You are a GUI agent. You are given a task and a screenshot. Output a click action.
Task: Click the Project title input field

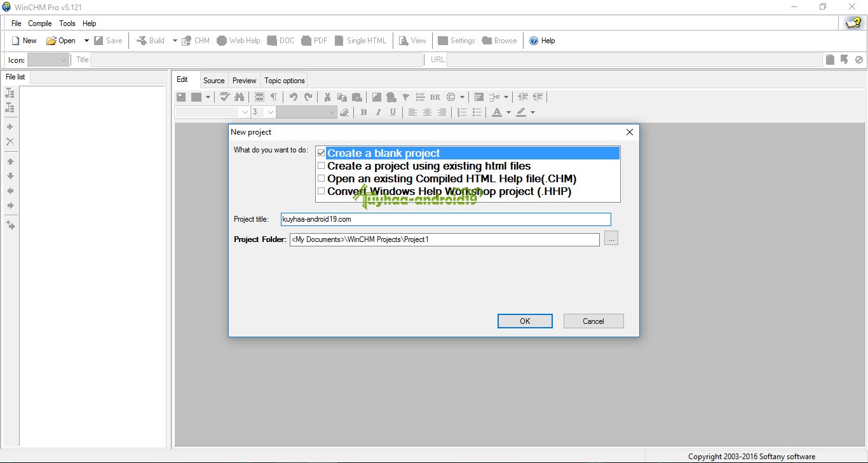point(446,219)
